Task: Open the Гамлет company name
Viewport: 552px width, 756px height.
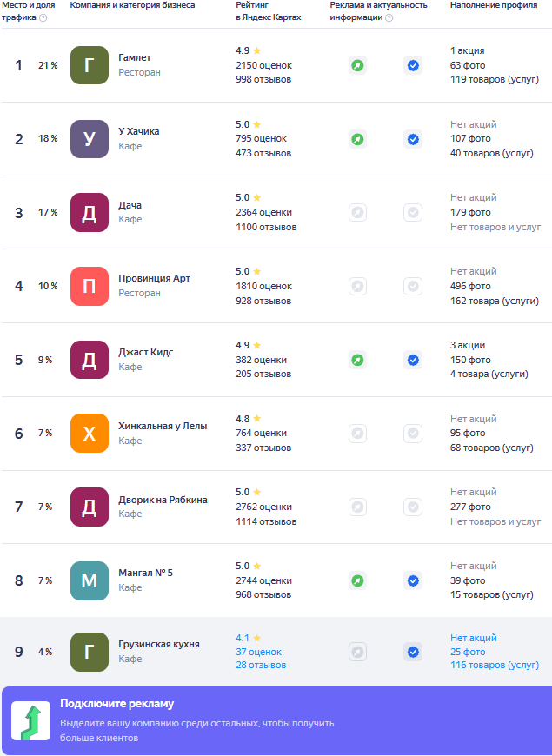Action: coord(135,57)
